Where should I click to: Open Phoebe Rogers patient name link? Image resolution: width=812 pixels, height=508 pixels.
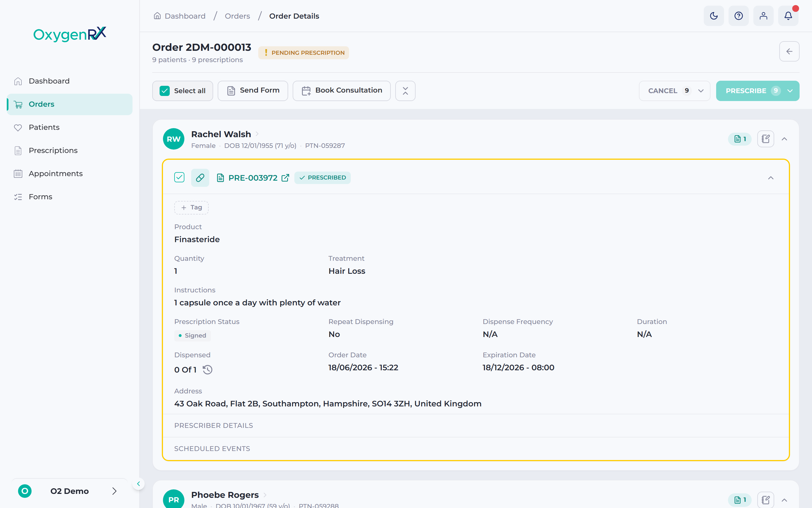pos(225,494)
